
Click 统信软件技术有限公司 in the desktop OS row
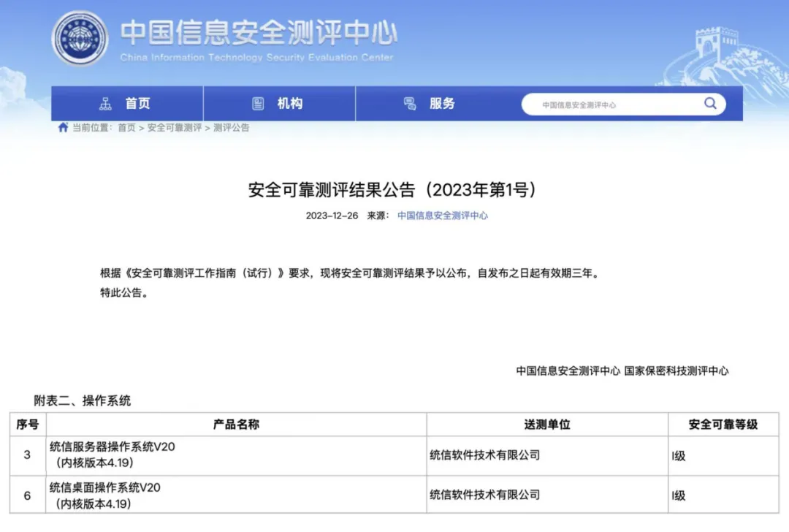pos(485,495)
